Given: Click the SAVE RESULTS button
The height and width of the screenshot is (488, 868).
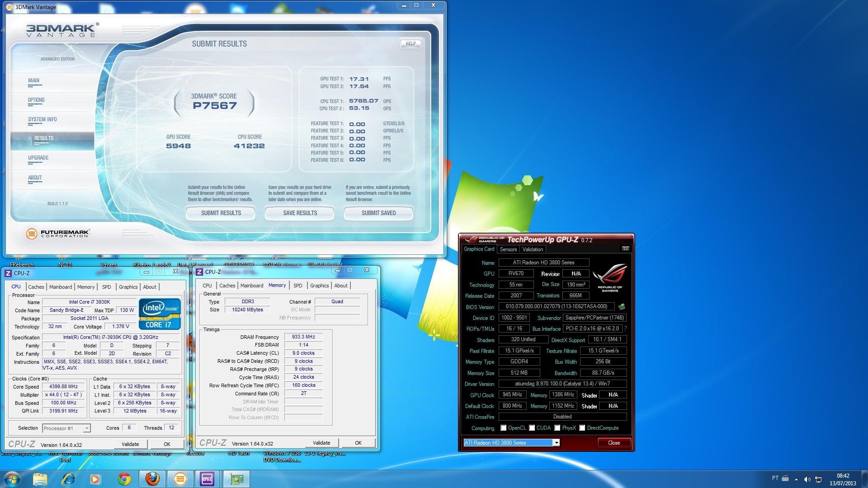Looking at the screenshot, I should coord(300,213).
